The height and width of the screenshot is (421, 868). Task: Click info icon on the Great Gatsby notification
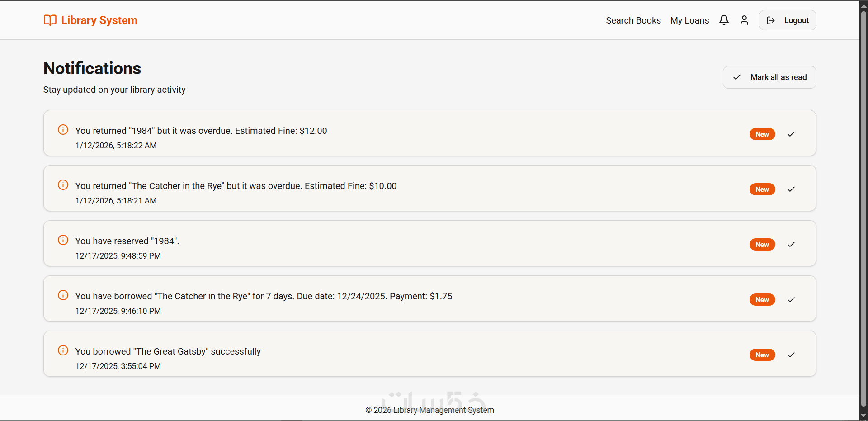(x=63, y=350)
